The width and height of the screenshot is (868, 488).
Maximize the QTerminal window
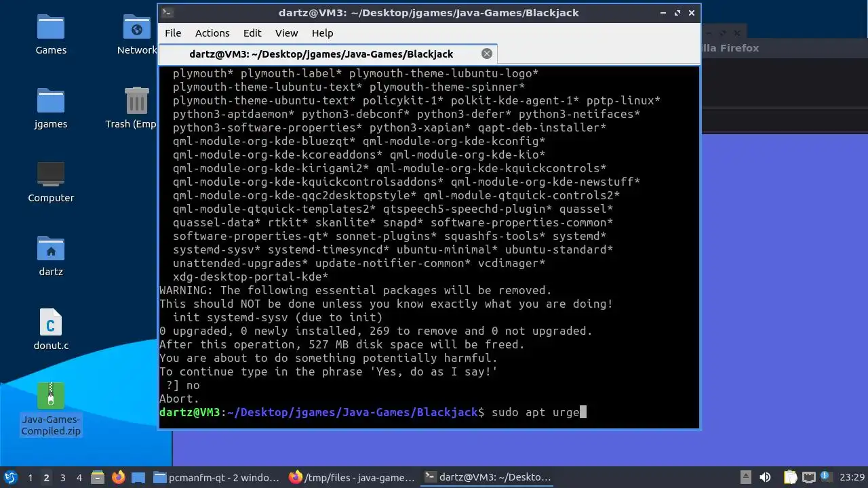tap(677, 12)
